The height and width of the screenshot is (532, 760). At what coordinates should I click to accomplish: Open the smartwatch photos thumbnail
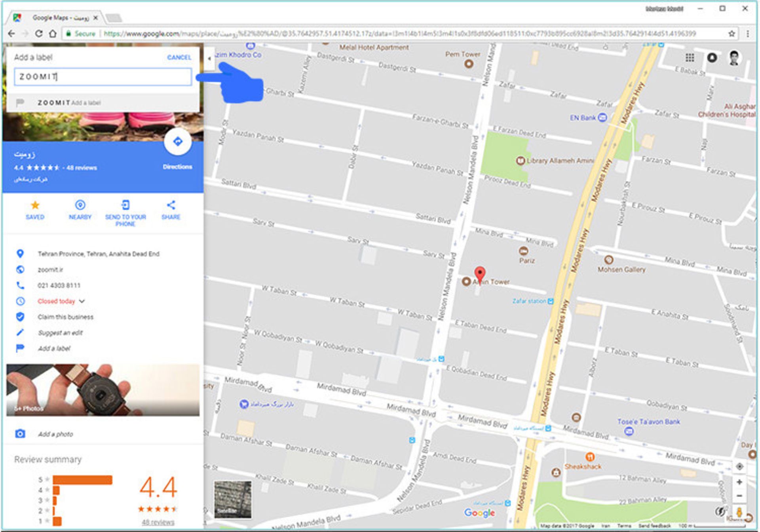103,390
